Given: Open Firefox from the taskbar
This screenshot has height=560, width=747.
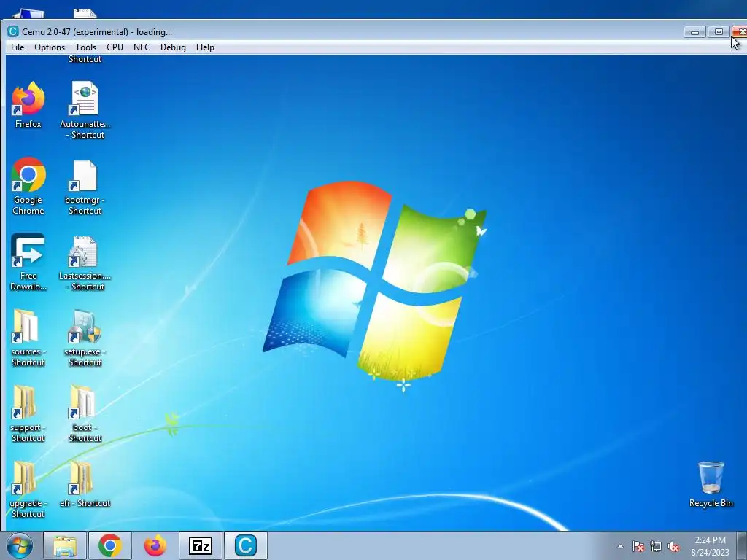Looking at the screenshot, I should click(x=155, y=545).
